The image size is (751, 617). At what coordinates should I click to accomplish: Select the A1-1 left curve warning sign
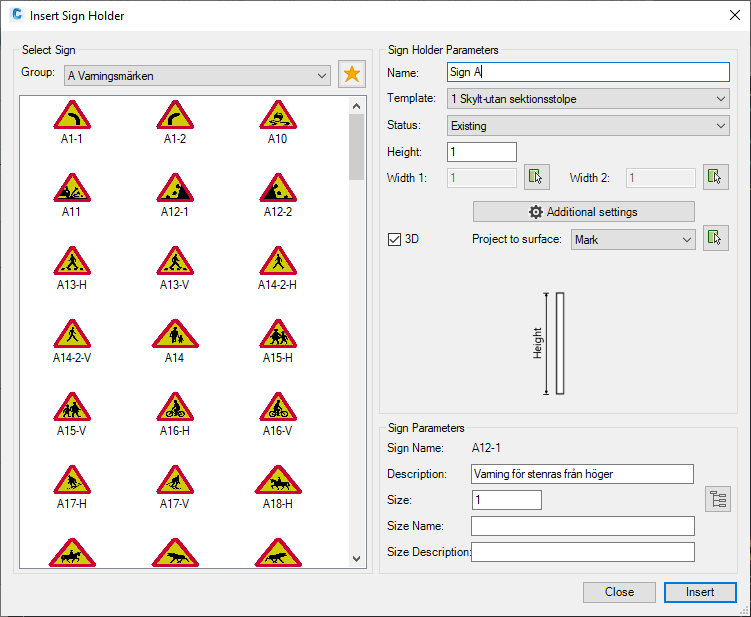72,122
